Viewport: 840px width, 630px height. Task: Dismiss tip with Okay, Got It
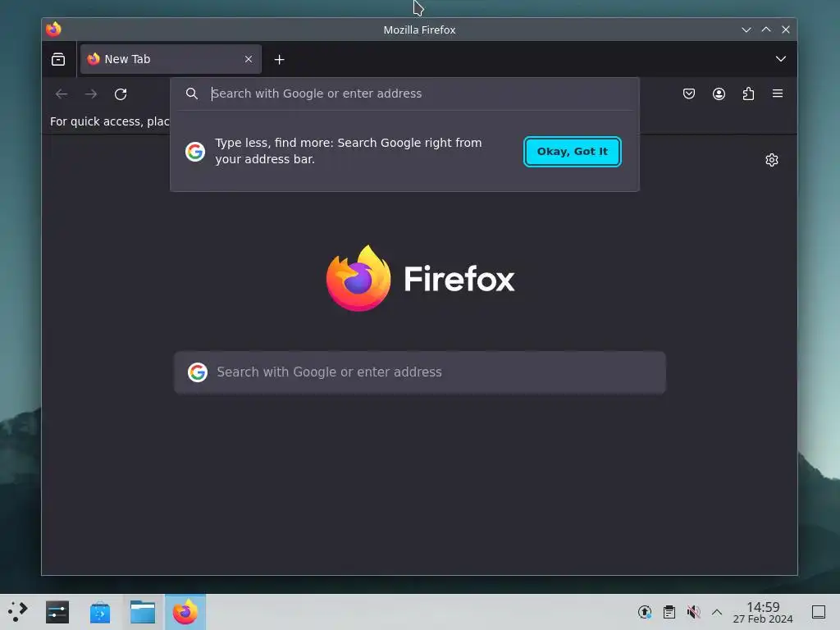[572, 152]
